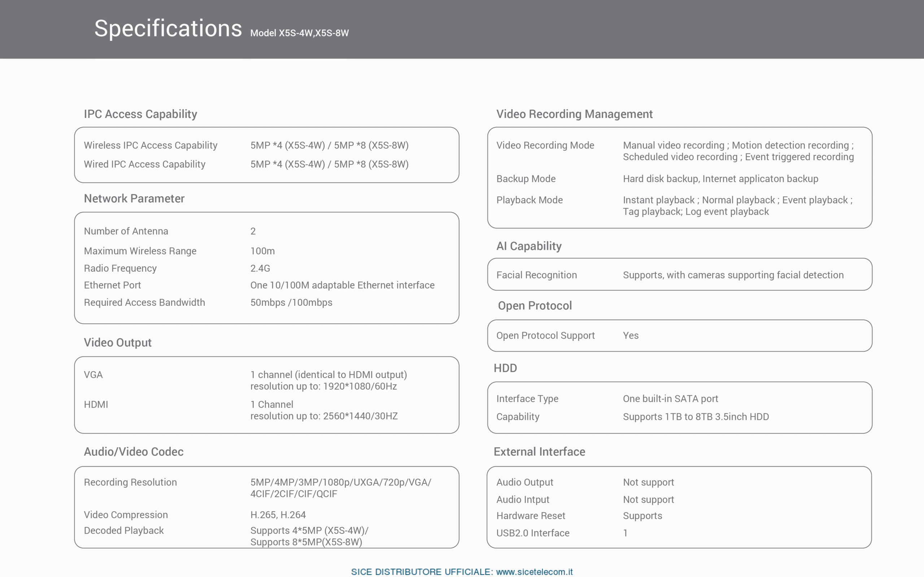Select the Facial Recognition row label
924x577 pixels.
pyautogui.click(x=536, y=275)
